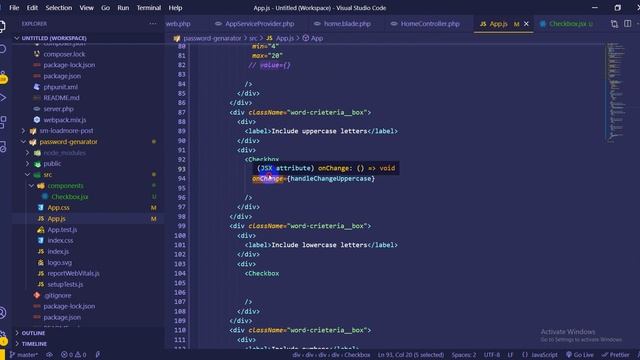Close the App.js editor tab
640x360 pixels.
point(526,24)
